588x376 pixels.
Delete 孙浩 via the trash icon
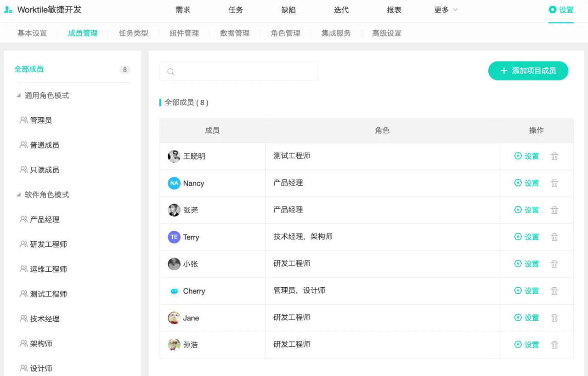[554, 345]
